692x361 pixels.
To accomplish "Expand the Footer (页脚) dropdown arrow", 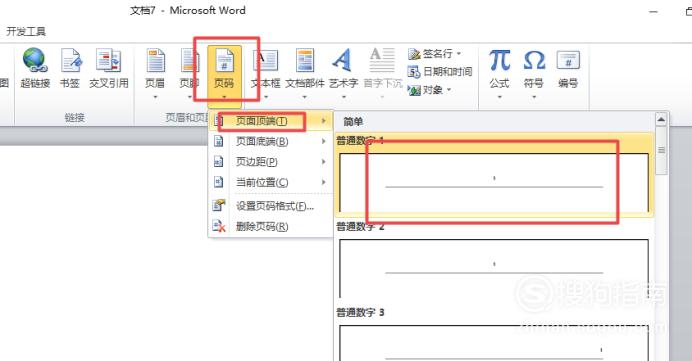I will pyautogui.click(x=190, y=97).
